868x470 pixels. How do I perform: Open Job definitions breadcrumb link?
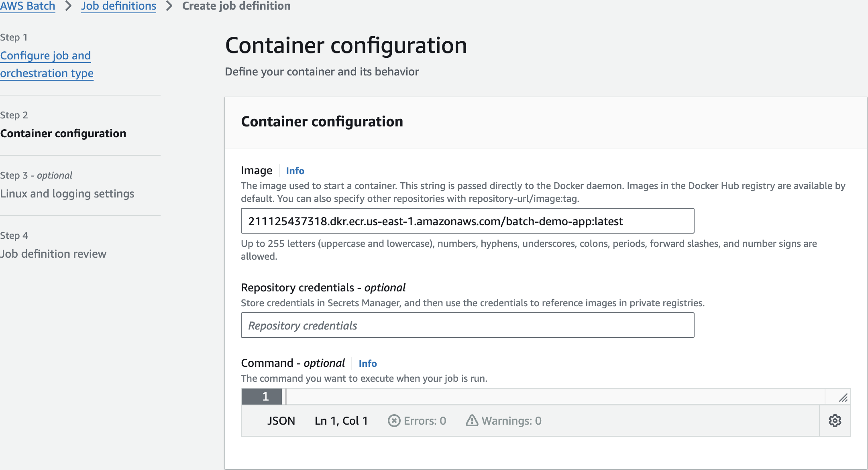118,6
